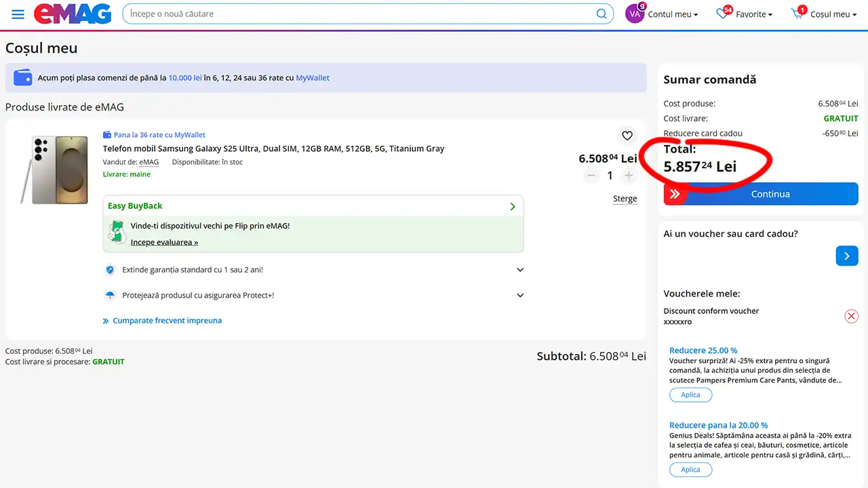Click the small wallet icon beside 36 rate
The image size is (868, 488).
[x=107, y=135]
